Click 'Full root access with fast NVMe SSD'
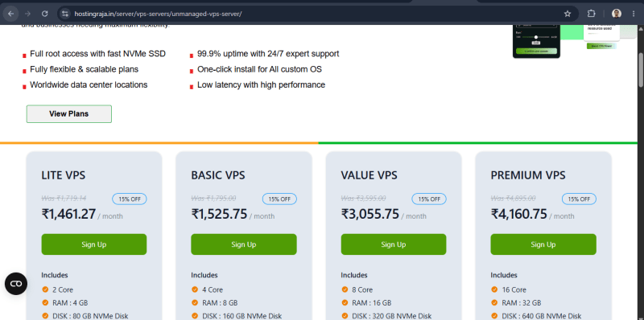This screenshot has height=320, width=644. click(x=97, y=54)
